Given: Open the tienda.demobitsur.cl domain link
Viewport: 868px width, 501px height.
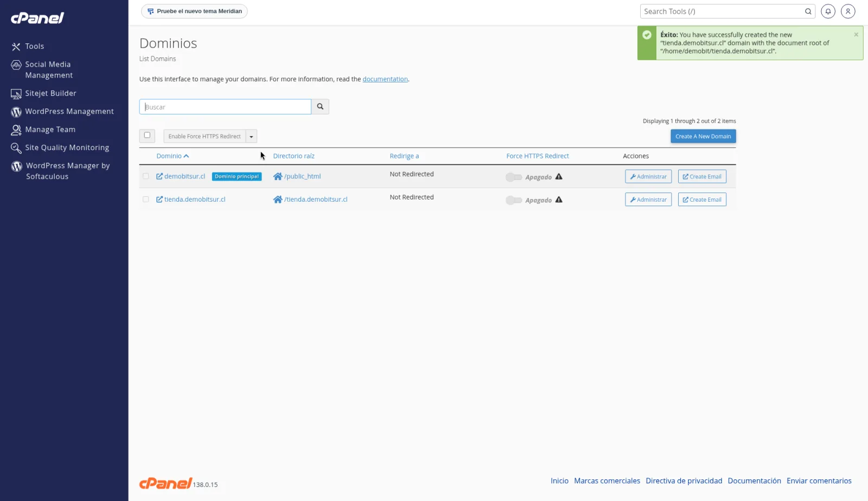Looking at the screenshot, I should pyautogui.click(x=191, y=200).
